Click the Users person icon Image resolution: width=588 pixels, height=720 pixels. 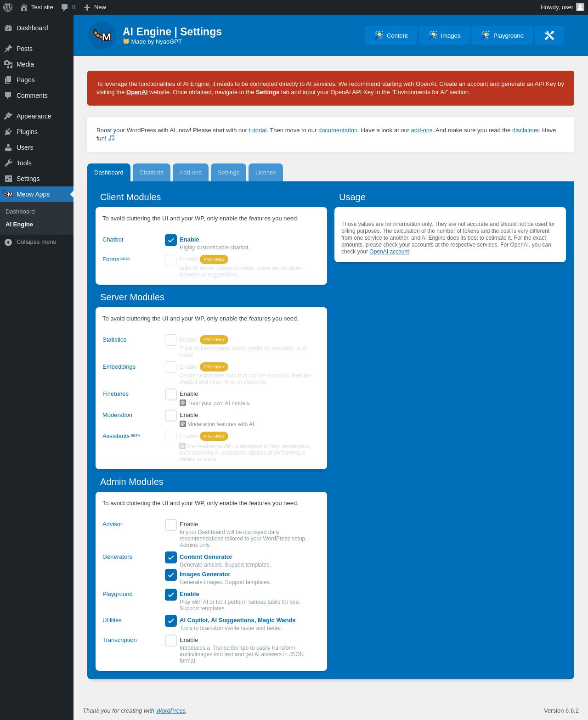point(8,147)
